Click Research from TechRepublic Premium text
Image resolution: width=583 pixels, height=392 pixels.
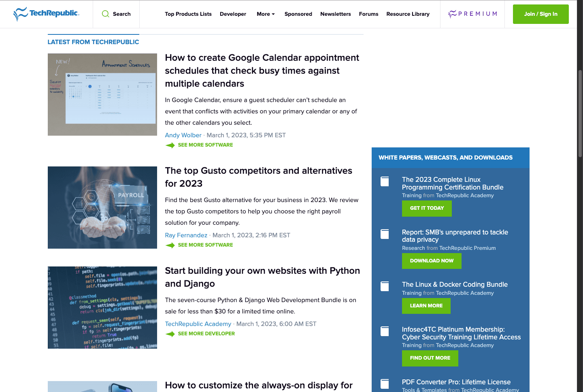449,248
